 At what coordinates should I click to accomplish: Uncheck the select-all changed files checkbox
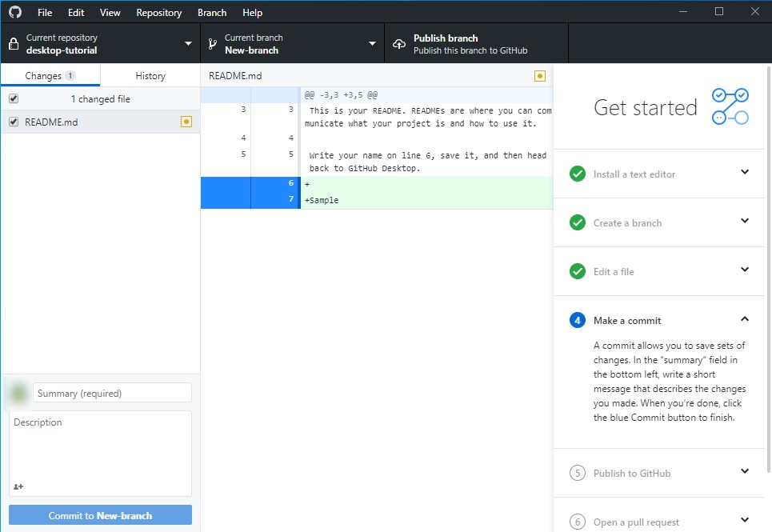(12, 98)
